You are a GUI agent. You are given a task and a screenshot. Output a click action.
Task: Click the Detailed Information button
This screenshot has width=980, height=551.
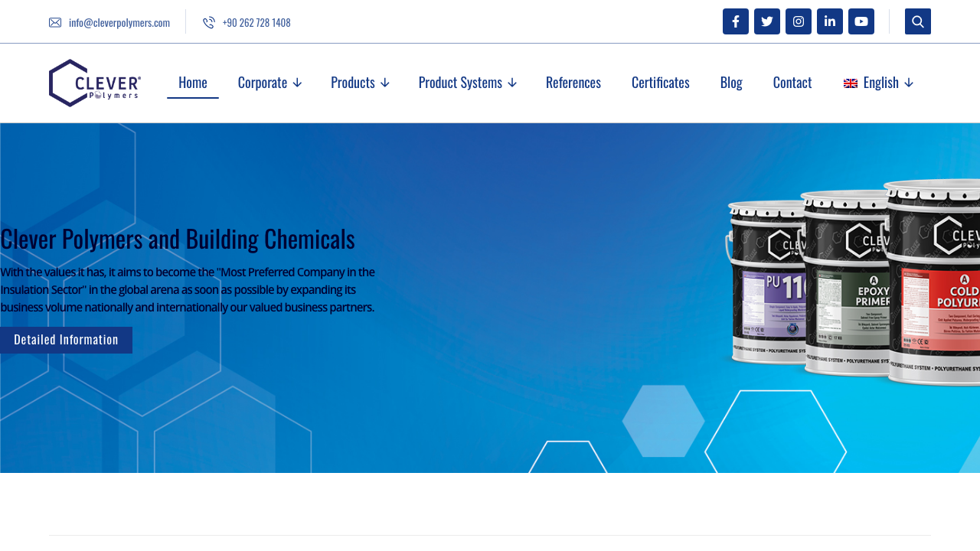pyautogui.click(x=66, y=337)
